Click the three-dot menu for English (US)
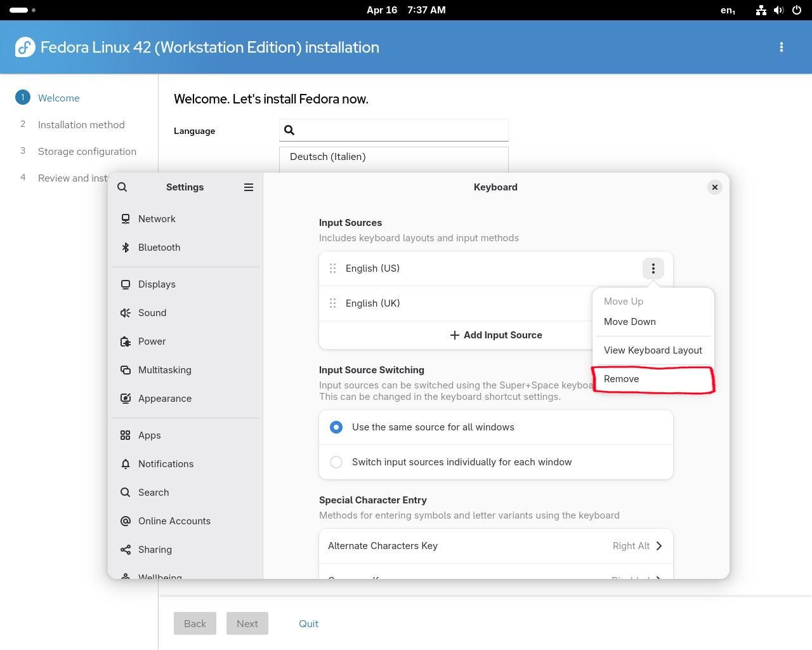 pos(653,269)
